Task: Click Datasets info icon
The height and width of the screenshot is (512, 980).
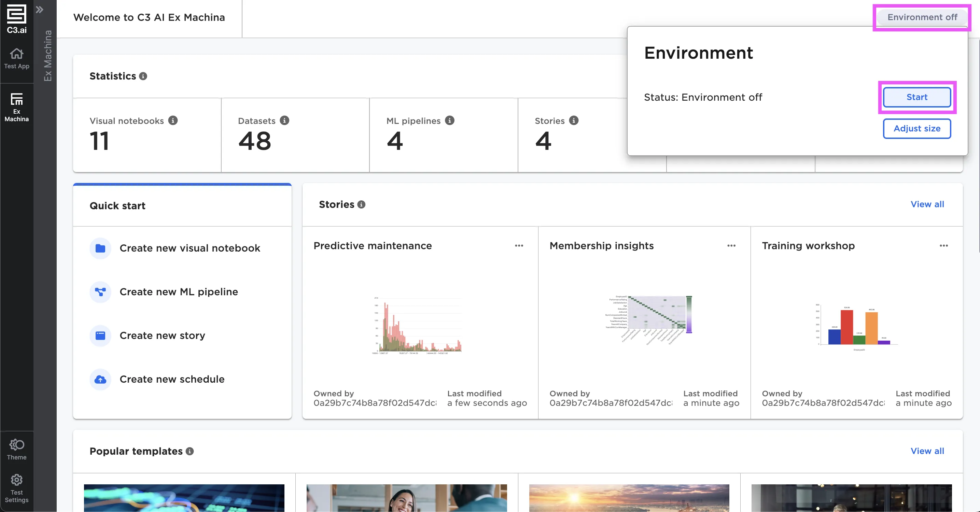Action: pos(284,120)
